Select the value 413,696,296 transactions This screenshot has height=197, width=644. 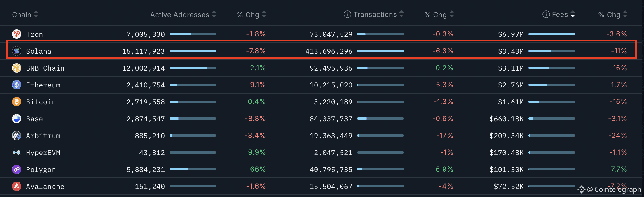click(329, 51)
